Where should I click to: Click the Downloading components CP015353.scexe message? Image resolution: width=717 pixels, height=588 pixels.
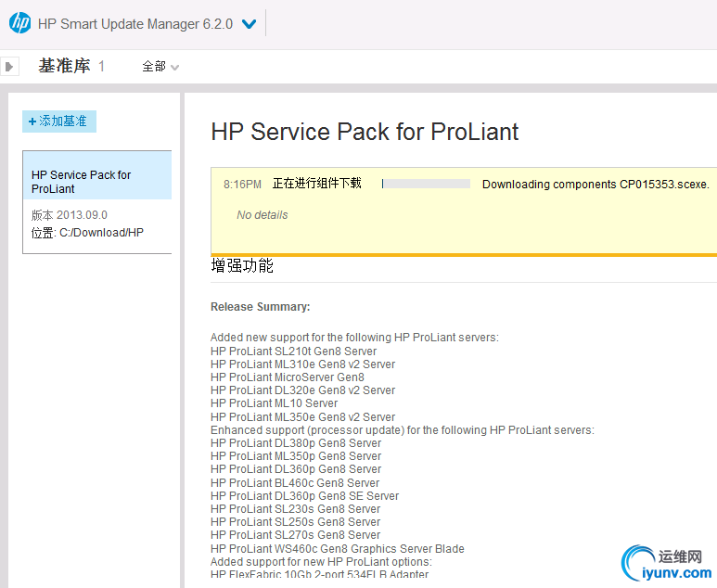595,185
